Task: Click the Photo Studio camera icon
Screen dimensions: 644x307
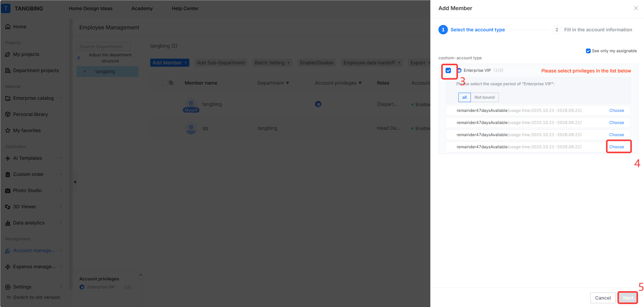Action: point(8,190)
